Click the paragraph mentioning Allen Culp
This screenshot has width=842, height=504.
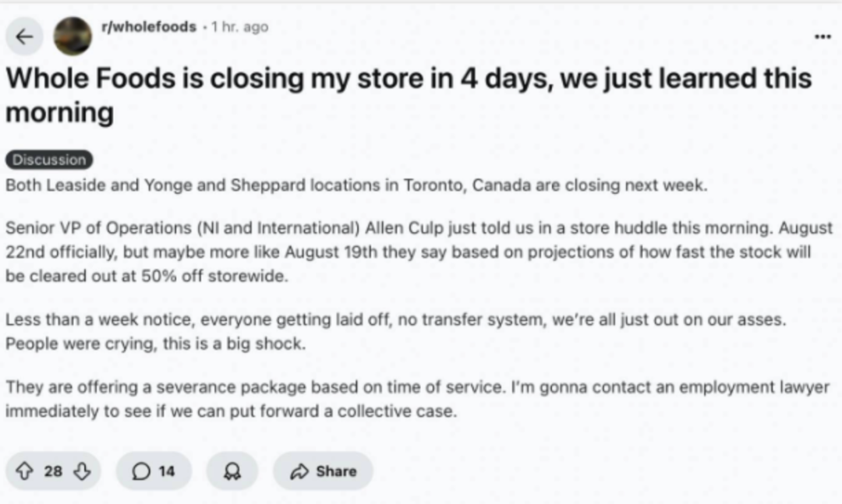419,252
